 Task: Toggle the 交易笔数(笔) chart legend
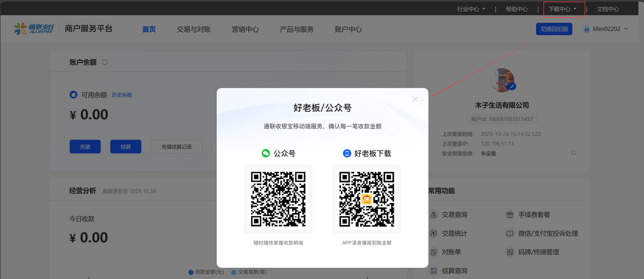[249, 272]
